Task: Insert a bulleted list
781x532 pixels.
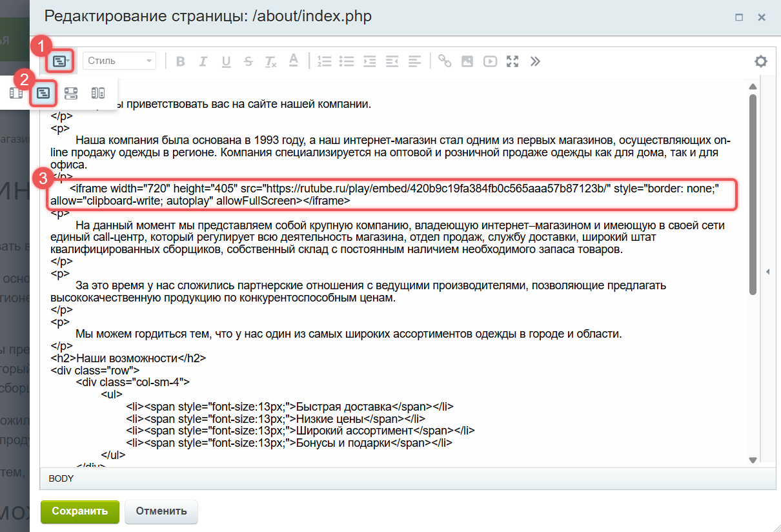Action: [347, 61]
